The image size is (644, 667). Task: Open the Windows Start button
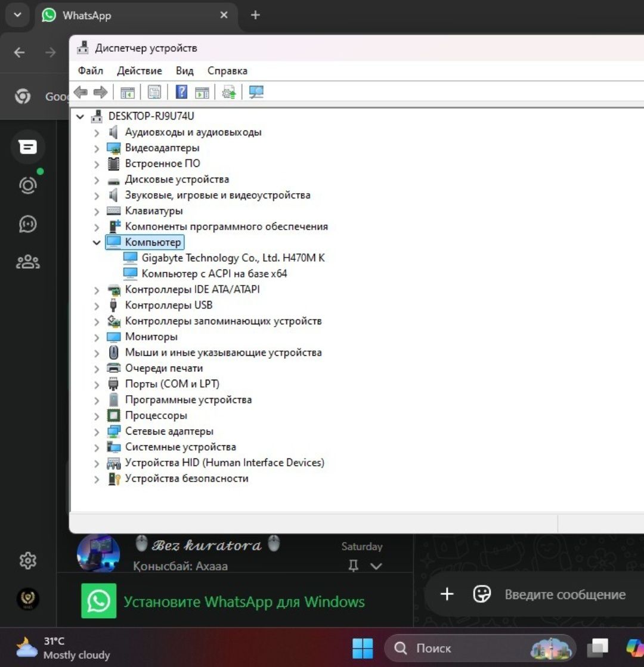point(363,649)
